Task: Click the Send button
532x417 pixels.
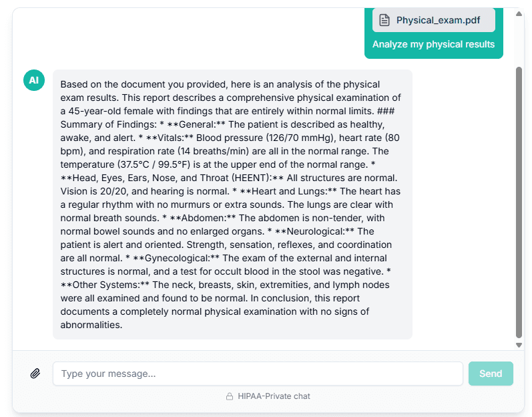Action: coord(491,374)
